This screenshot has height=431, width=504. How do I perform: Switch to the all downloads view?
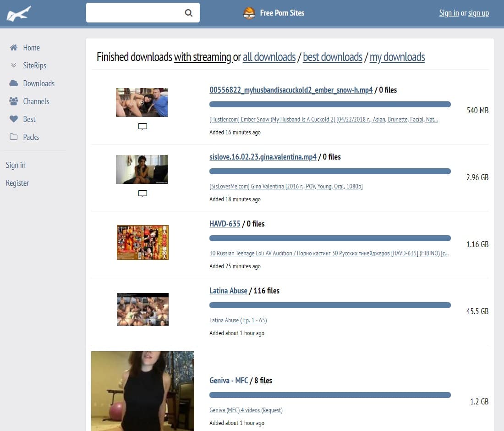pyautogui.click(x=269, y=57)
